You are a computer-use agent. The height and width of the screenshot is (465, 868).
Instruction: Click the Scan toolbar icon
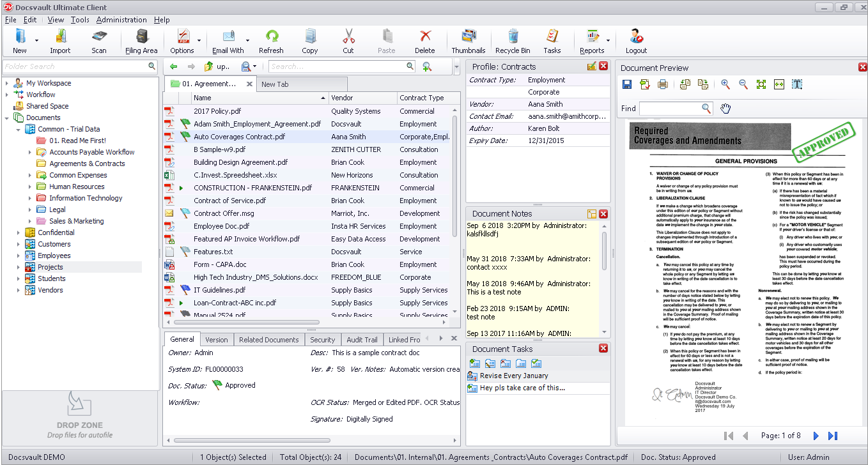[99, 42]
